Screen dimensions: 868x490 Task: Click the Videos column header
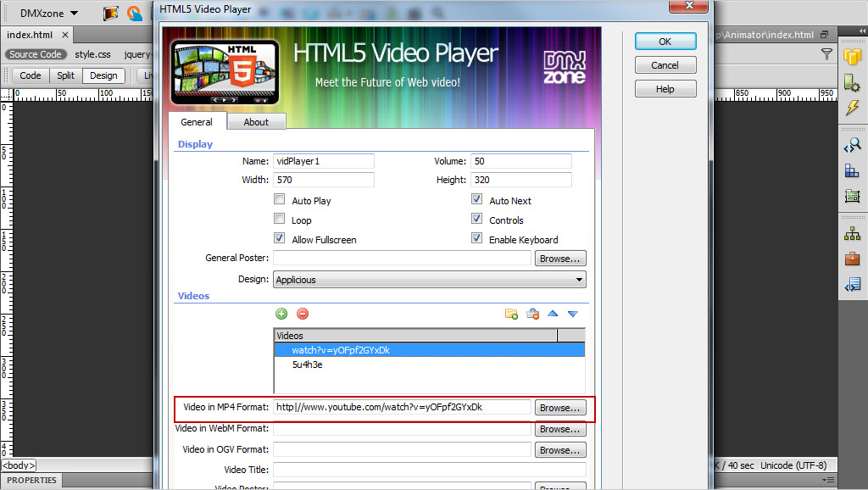pos(415,336)
